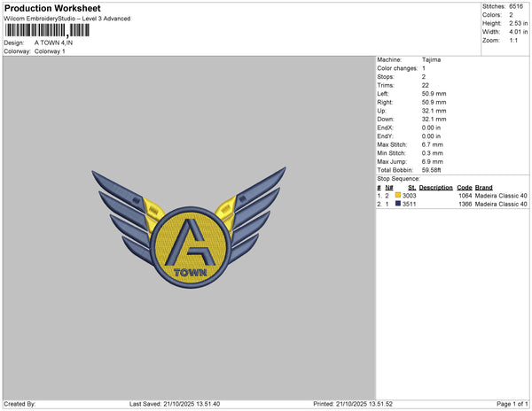Click the Width value 4.01 in
This screenshot has width=532, height=411.
tap(519, 32)
